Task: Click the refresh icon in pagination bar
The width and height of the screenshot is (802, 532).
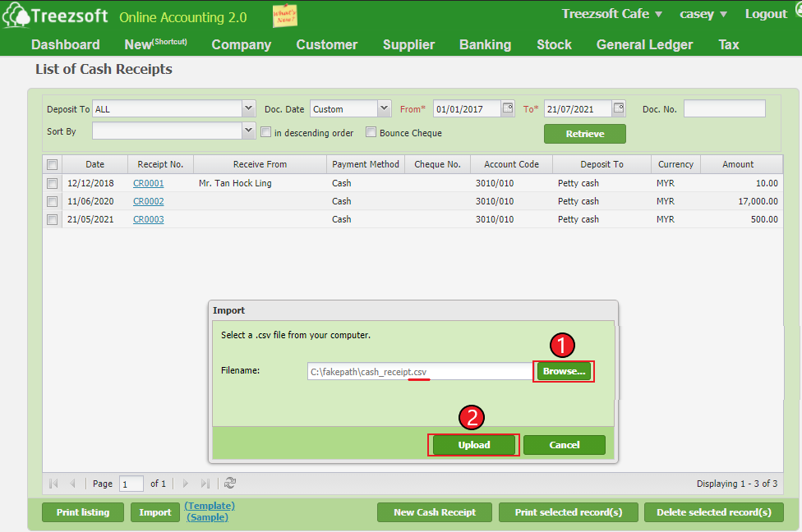Action: tap(230, 484)
